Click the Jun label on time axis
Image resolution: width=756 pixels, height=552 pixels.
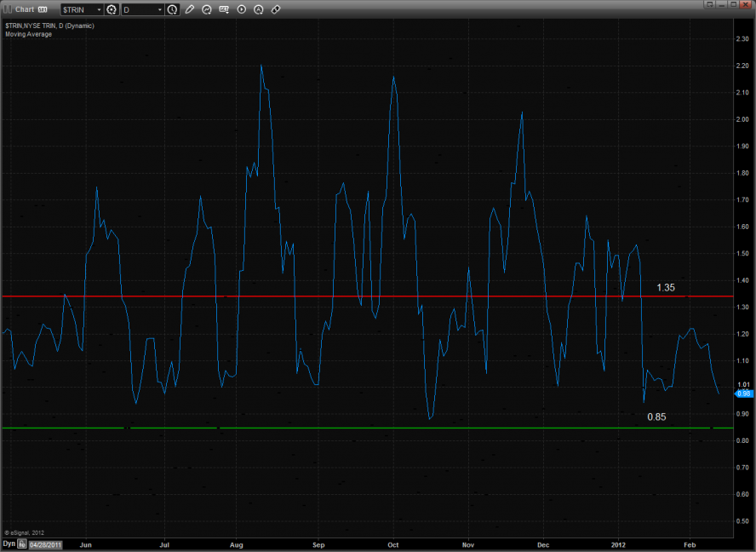[x=85, y=545]
